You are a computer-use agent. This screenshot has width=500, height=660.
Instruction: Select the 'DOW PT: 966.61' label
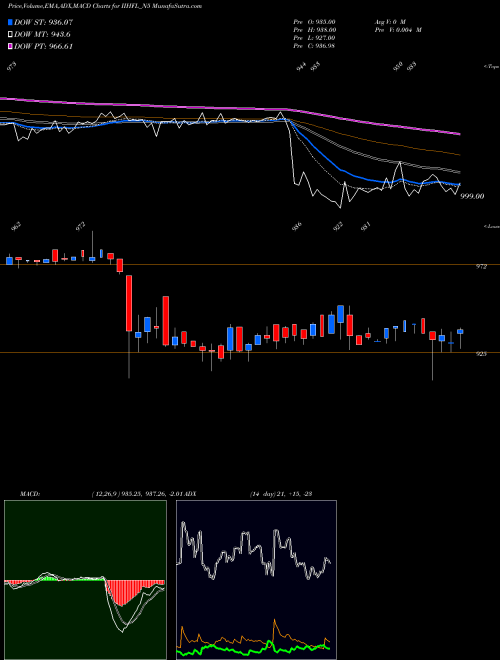43,47
